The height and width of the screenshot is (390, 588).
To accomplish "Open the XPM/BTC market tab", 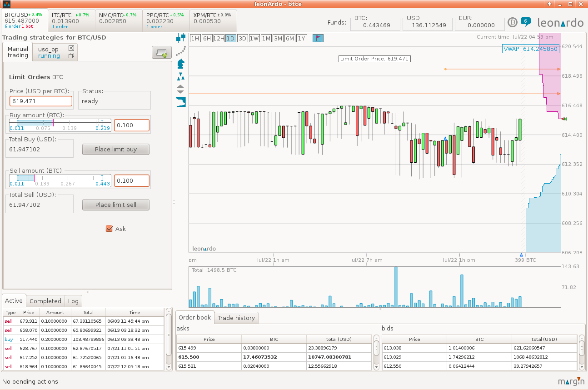I will pos(213,20).
